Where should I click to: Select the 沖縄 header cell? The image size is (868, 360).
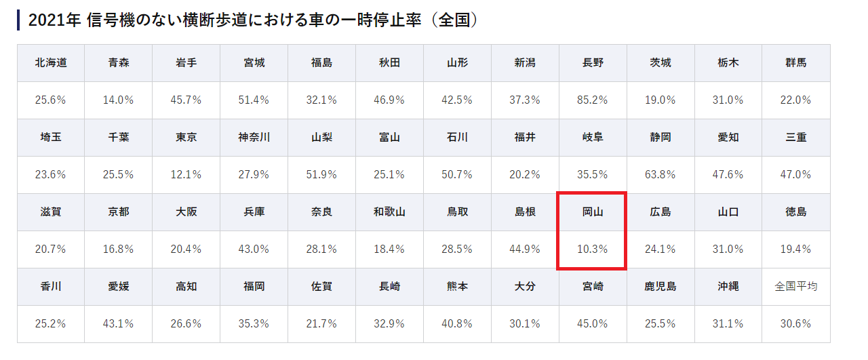[728, 287]
